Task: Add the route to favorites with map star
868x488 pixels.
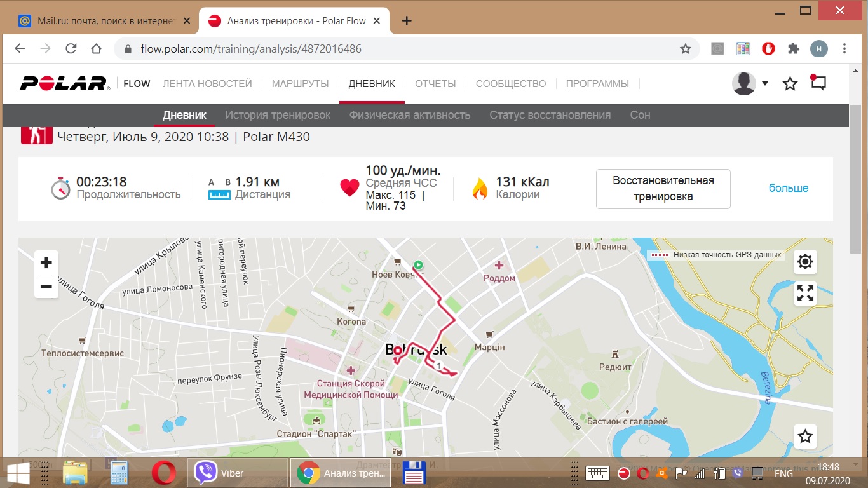Action: [x=805, y=437]
